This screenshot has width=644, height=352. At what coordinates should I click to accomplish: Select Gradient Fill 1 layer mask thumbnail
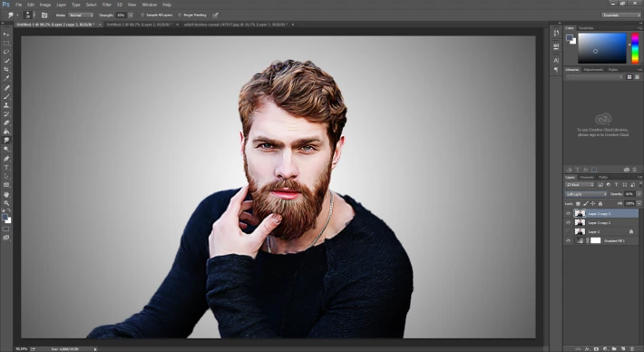(596, 240)
